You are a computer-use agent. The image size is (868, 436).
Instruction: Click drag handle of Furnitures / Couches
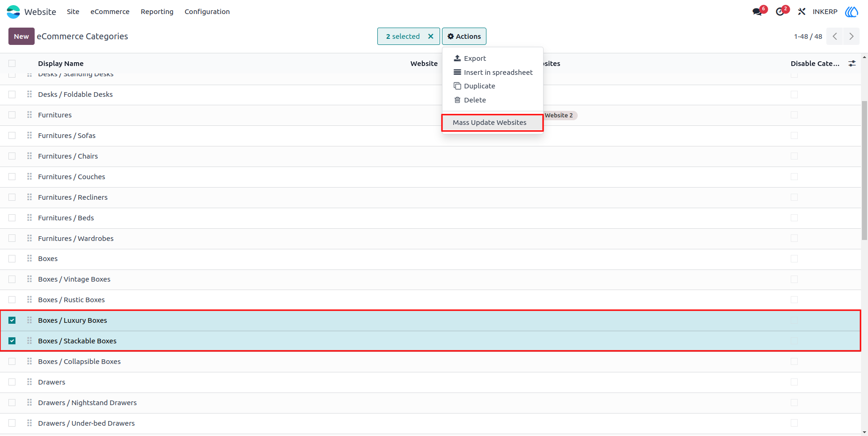pyautogui.click(x=29, y=176)
